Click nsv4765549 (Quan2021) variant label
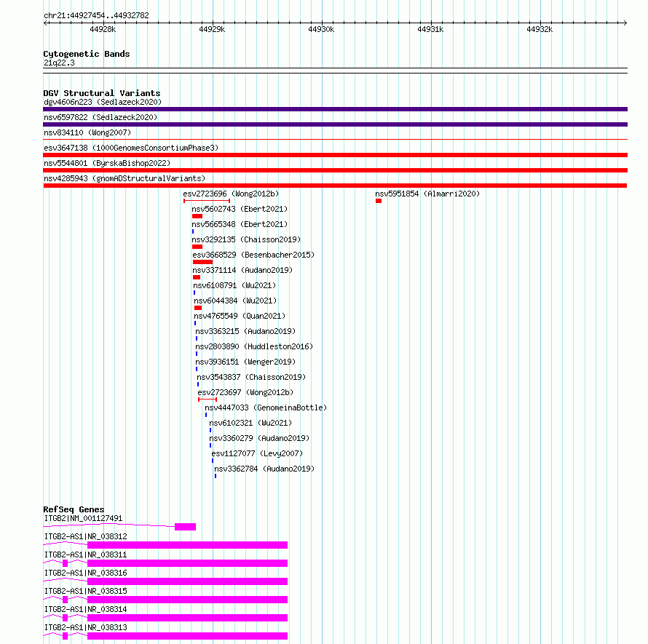648x644 pixels. point(240,316)
